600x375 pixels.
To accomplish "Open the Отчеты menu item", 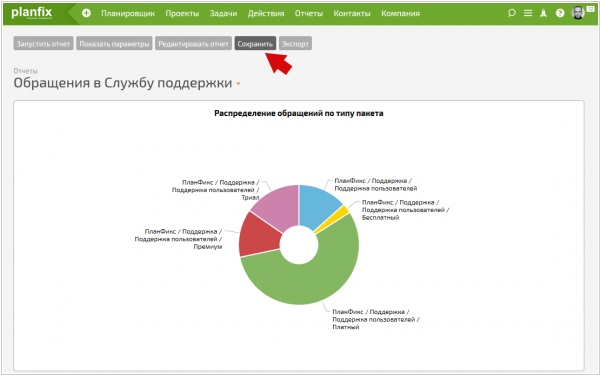I will point(308,13).
